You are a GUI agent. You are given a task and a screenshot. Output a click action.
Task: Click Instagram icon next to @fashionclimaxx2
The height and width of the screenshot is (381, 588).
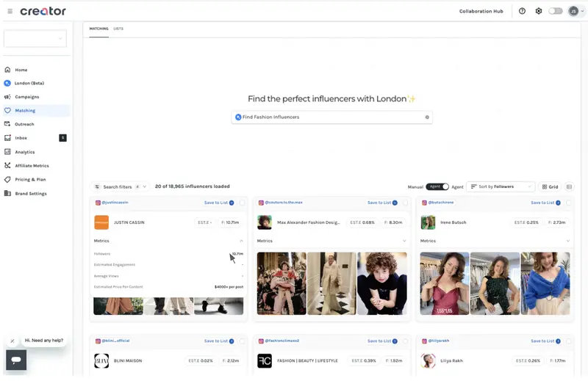click(262, 341)
